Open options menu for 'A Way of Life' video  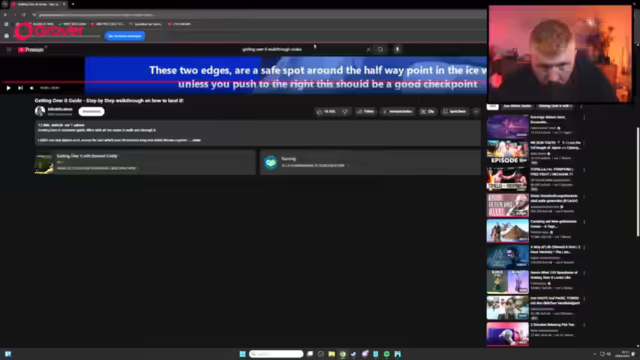(584, 248)
